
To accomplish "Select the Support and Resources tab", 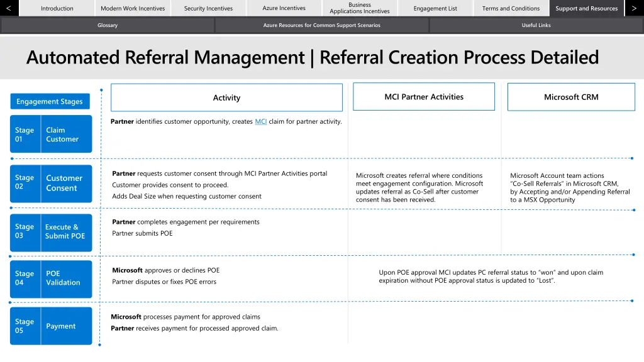I will pos(587,8).
